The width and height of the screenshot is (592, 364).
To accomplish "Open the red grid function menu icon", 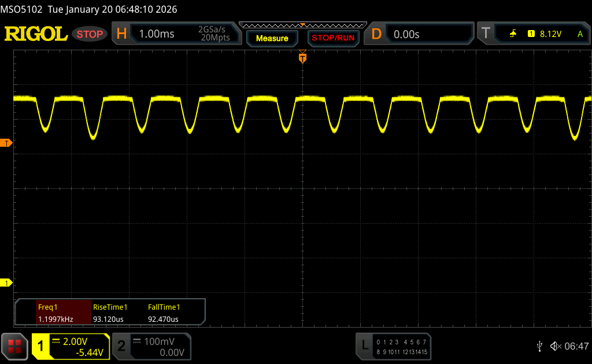I will (x=14, y=346).
